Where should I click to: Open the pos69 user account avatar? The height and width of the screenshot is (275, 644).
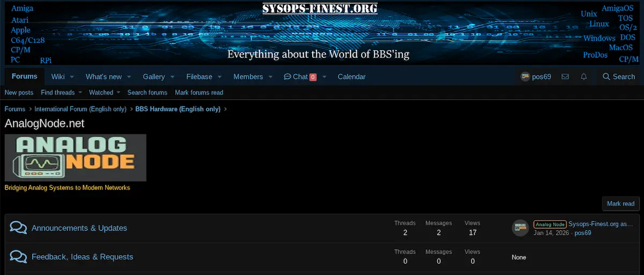pos(525,77)
